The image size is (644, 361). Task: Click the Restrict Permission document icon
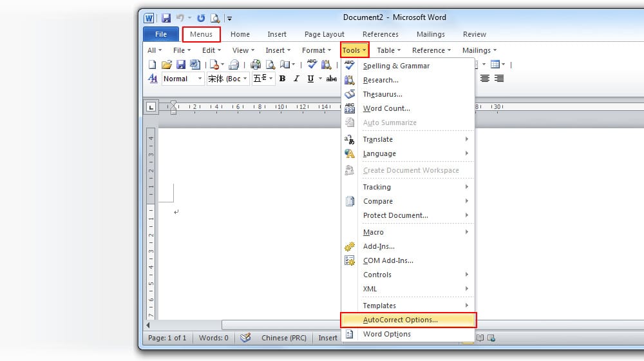click(214, 64)
